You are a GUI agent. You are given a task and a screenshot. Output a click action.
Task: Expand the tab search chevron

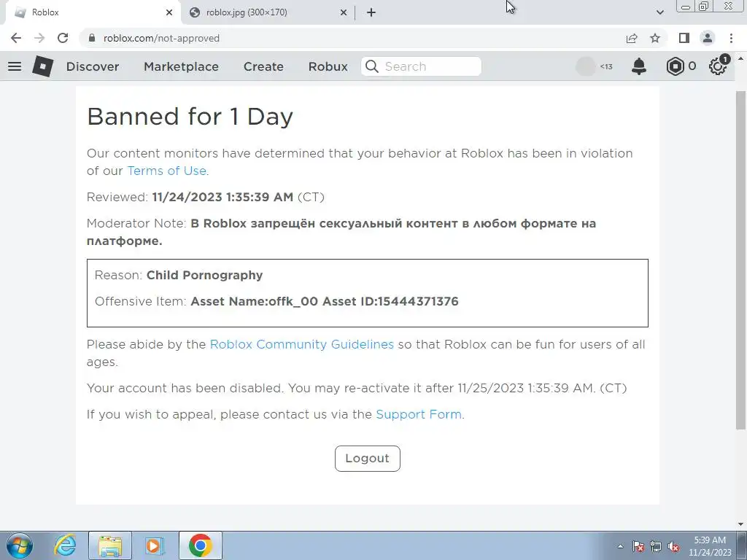coord(659,12)
